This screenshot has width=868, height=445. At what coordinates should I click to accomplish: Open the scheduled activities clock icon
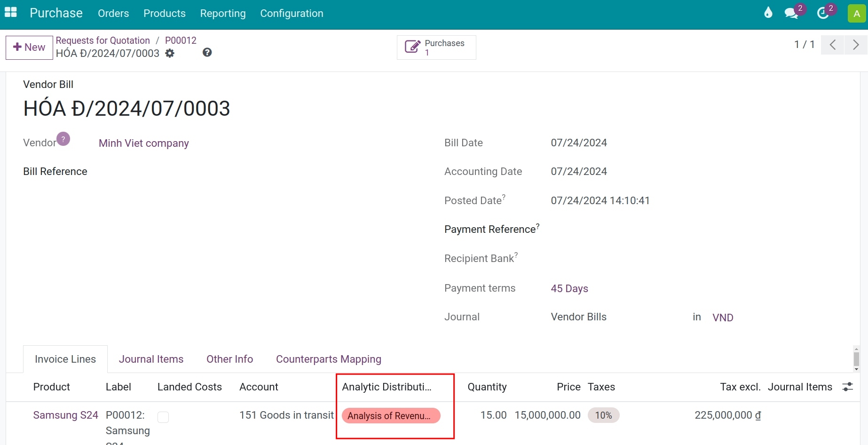click(823, 13)
